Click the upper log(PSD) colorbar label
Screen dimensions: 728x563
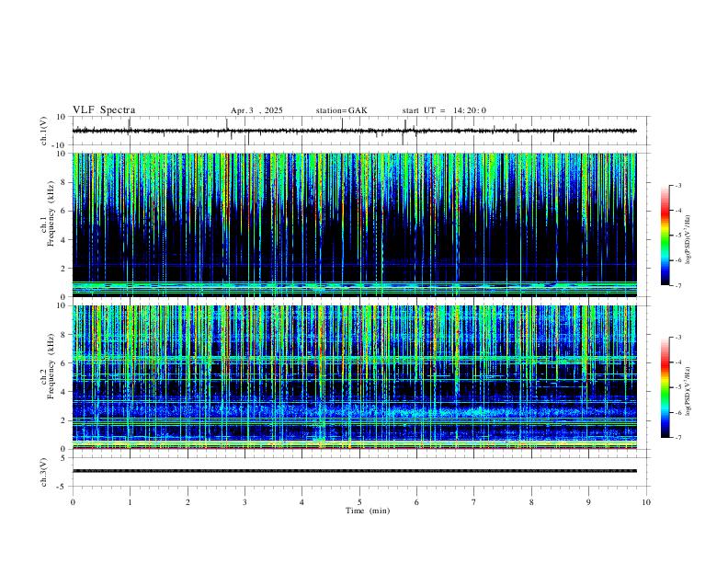tap(689, 240)
